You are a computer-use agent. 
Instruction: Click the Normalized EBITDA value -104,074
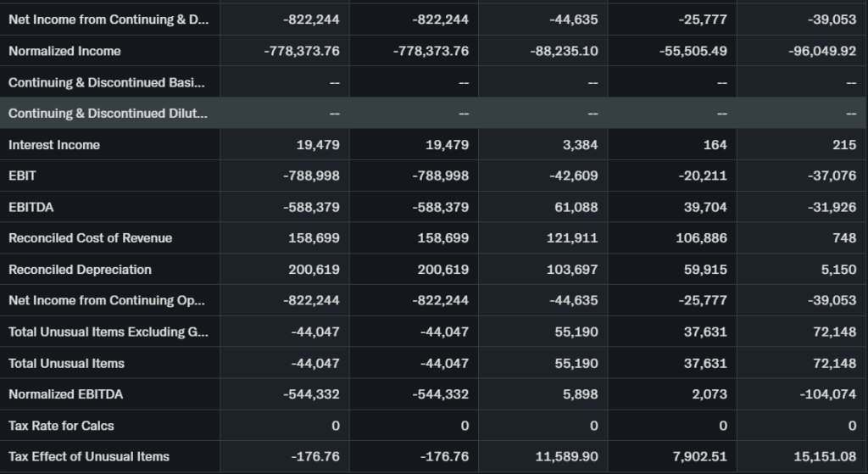pos(827,394)
